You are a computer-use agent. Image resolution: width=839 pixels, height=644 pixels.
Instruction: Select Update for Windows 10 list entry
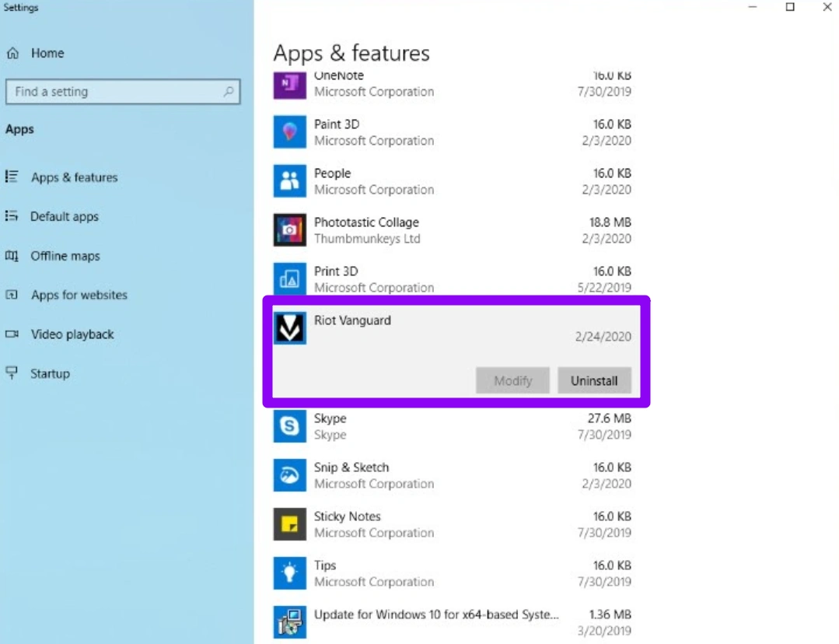[435, 614]
